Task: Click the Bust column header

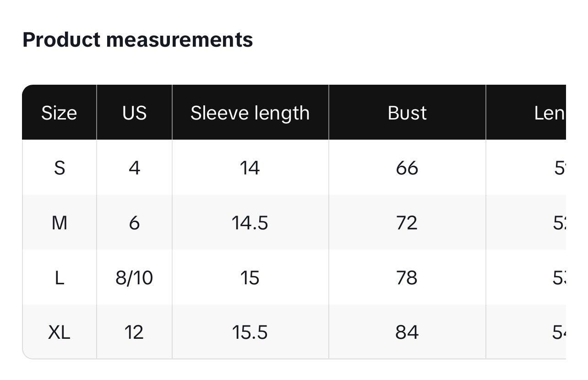Action: point(407,113)
